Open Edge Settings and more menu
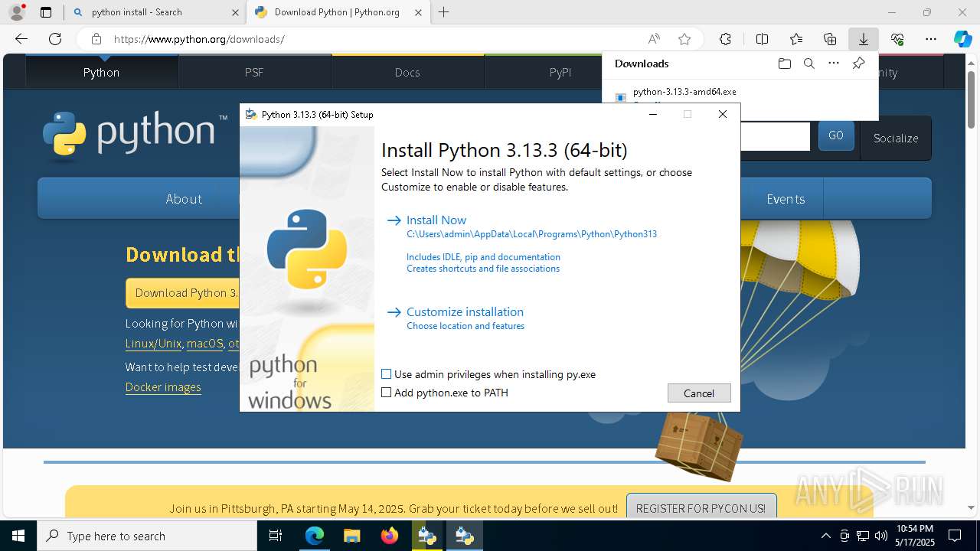The width and height of the screenshot is (980, 551). coord(931,39)
